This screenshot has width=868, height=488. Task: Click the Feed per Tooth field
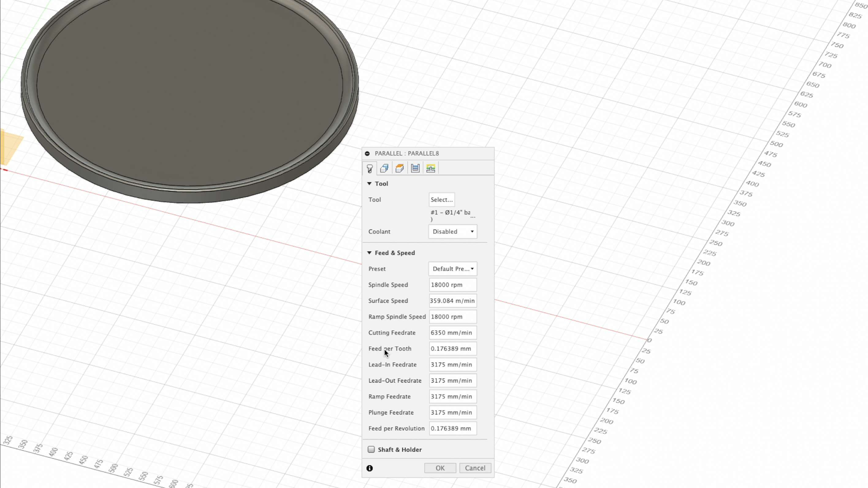point(452,349)
